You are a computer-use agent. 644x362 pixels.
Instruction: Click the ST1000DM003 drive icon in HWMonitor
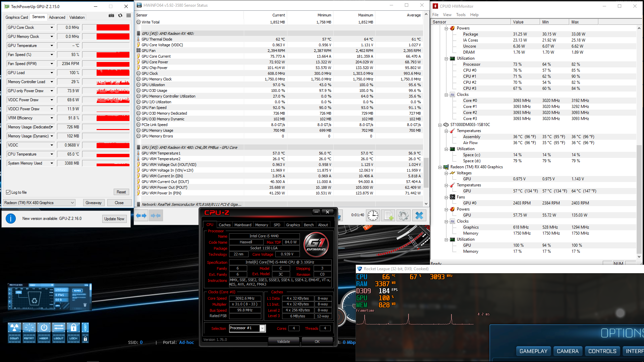(x=446, y=125)
